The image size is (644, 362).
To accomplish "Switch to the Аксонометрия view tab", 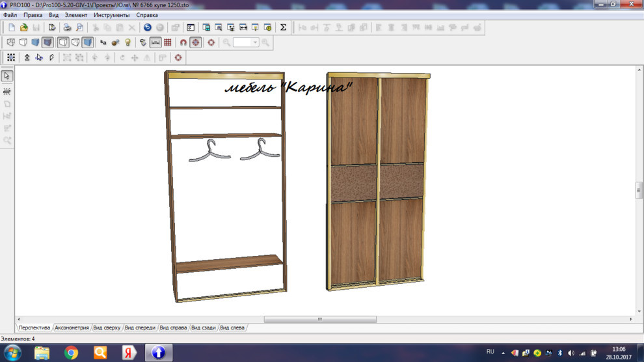I will click(x=72, y=327).
